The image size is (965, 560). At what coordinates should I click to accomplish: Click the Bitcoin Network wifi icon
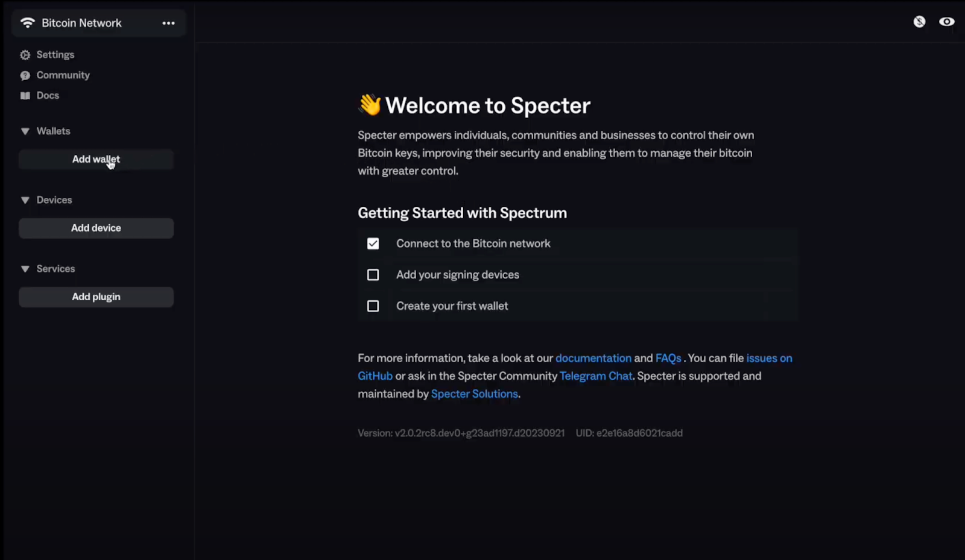pos(28,23)
